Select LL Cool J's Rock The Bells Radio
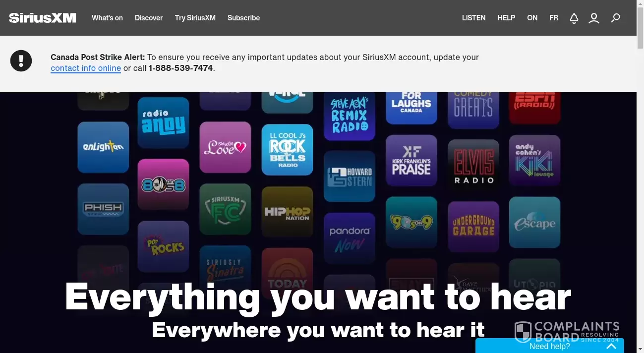This screenshot has width=644, height=353. pyautogui.click(x=287, y=149)
